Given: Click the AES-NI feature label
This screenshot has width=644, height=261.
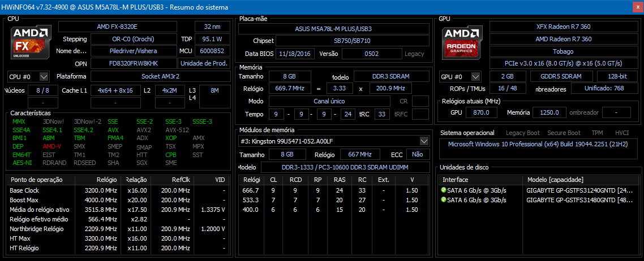Looking at the screenshot, I should pyautogui.click(x=22, y=163).
